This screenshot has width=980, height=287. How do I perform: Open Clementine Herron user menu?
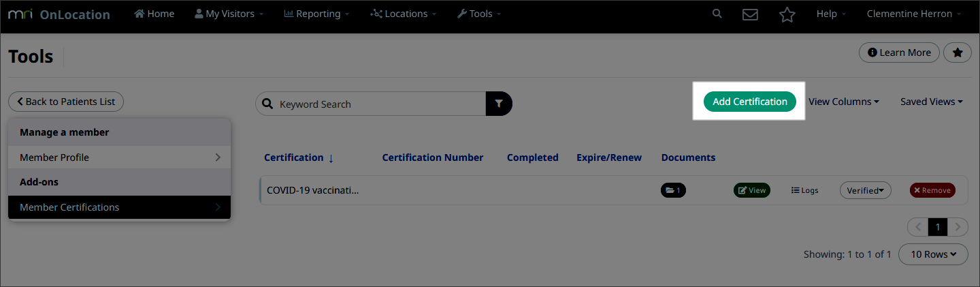tap(914, 14)
